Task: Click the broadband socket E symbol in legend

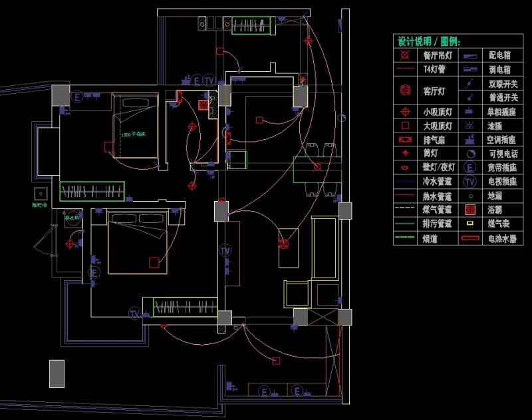Action: (x=471, y=167)
